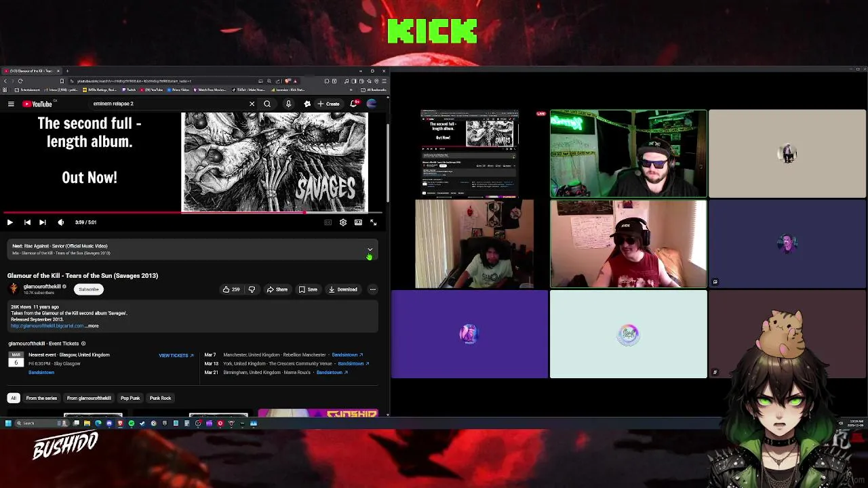Screen dimensions: 868x488
Task: Run search with the magnifier button
Action: click(x=267, y=104)
